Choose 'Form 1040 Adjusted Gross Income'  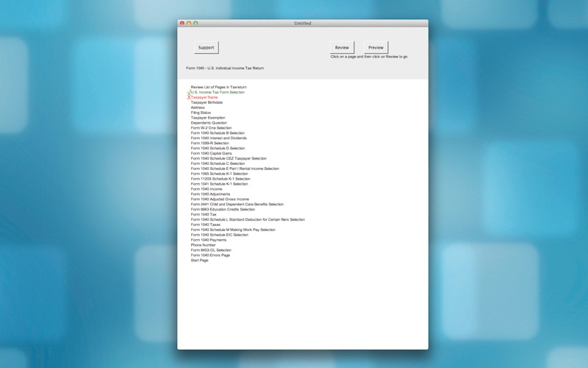(220, 199)
